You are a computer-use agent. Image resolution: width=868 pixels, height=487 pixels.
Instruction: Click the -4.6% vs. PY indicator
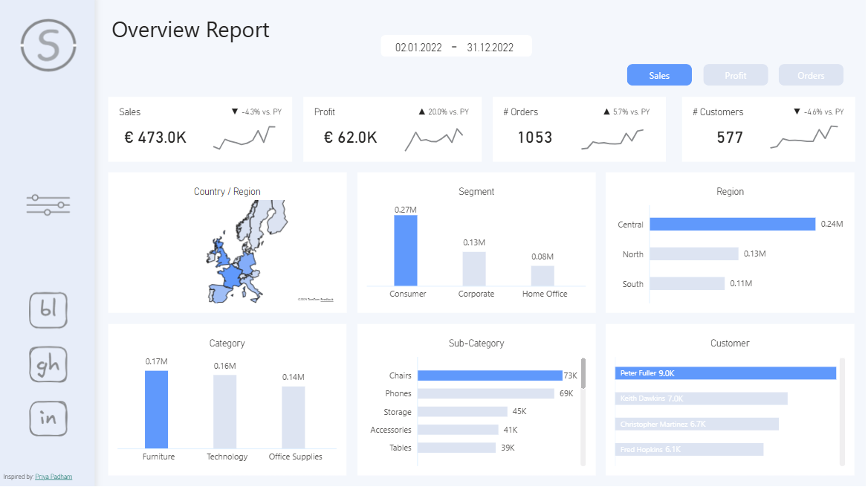coord(819,112)
